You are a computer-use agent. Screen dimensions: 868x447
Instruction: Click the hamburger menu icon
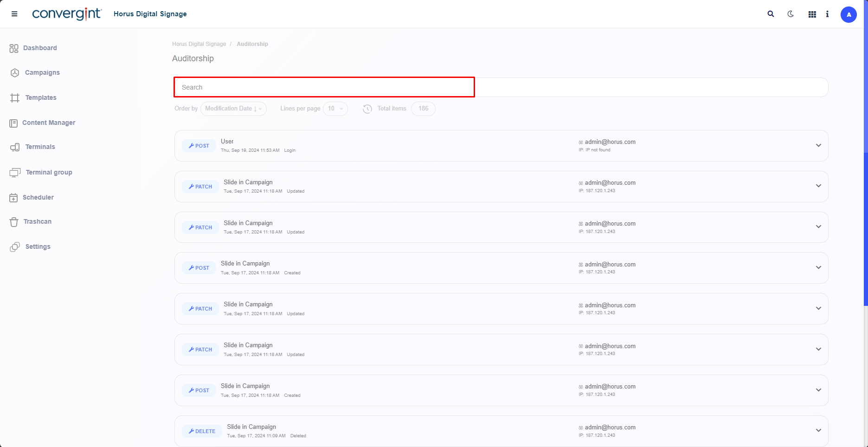(x=14, y=14)
